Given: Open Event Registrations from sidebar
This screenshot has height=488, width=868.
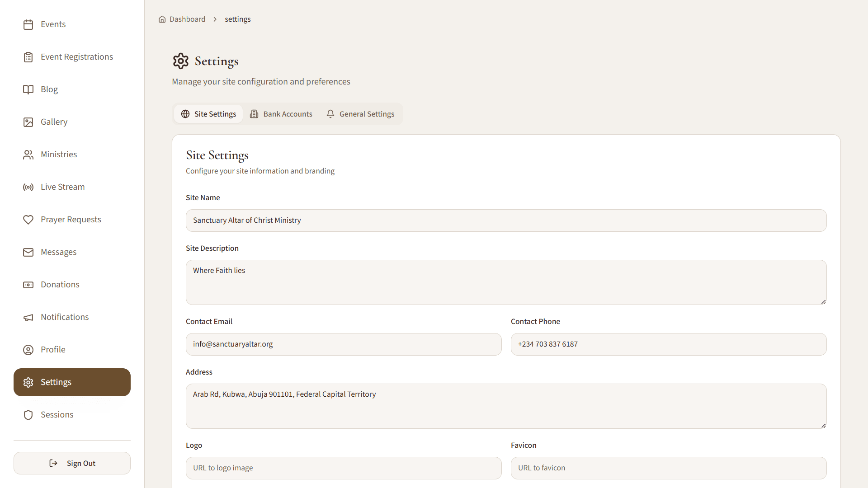Looking at the screenshot, I should click(72, 57).
